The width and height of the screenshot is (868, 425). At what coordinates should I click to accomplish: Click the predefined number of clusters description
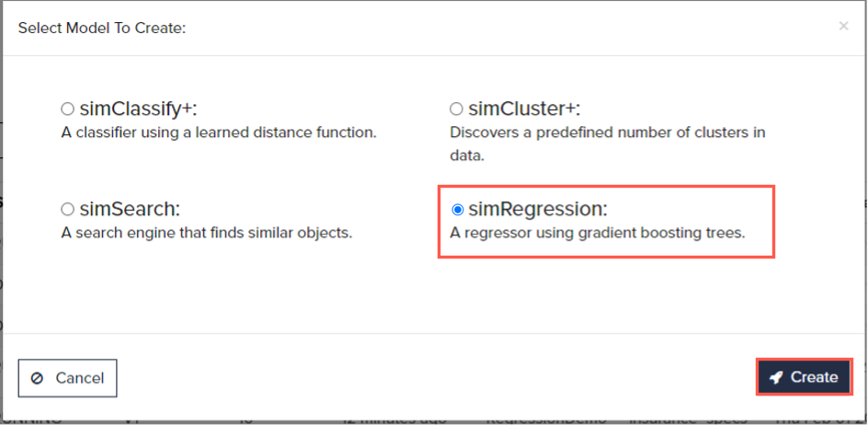coord(607,132)
